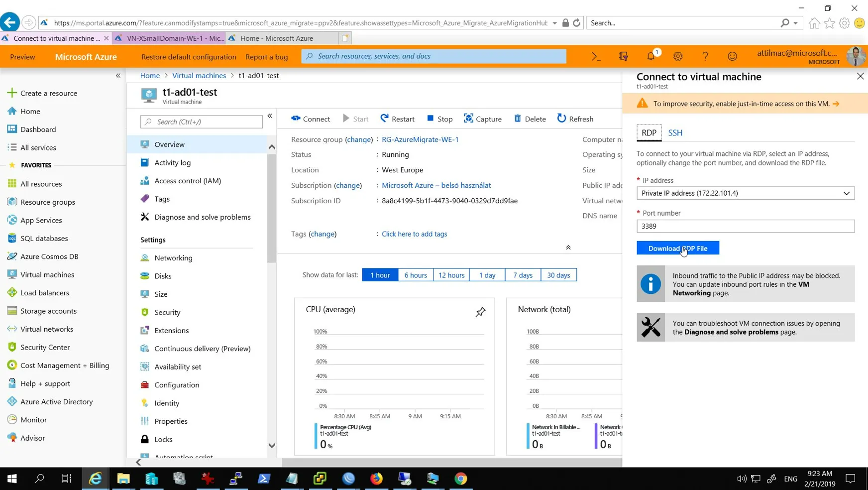
Task: Open Availability set menu item
Action: coord(177,367)
